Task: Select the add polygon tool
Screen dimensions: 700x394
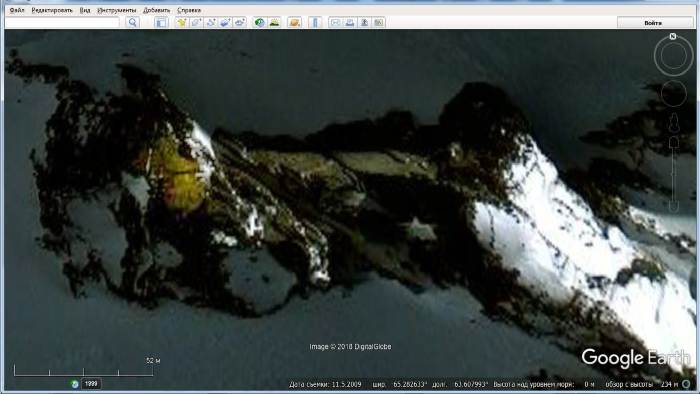Action: coord(196,22)
